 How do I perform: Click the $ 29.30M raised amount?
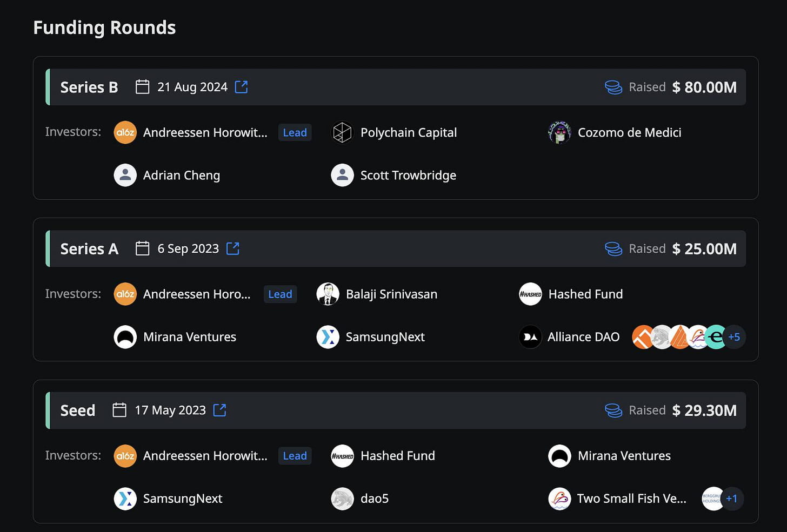coord(704,410)
